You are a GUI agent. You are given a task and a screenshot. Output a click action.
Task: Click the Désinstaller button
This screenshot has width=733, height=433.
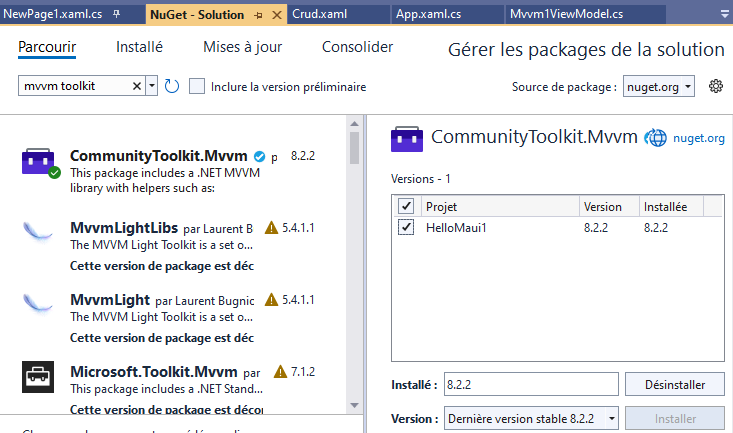click(x=675, y=384)
